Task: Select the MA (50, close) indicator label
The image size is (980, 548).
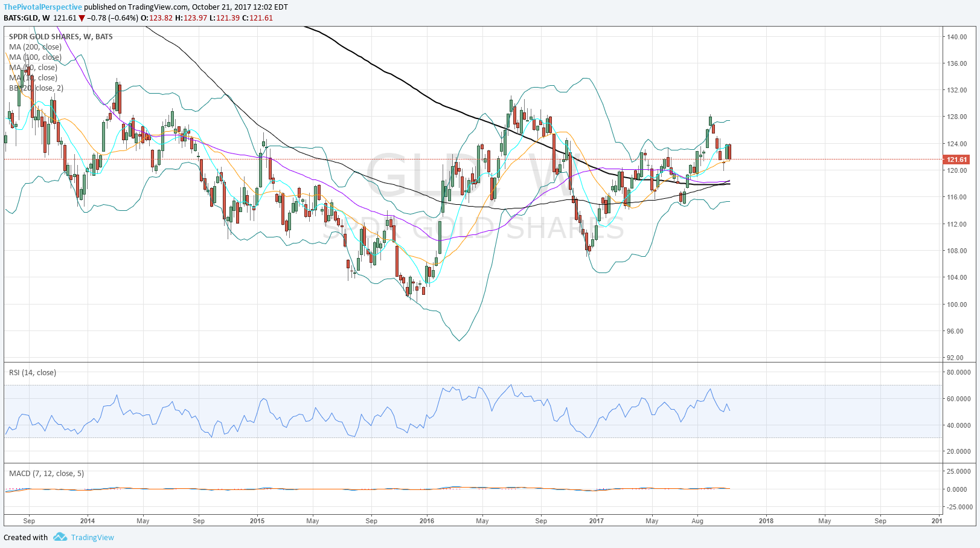Action: point(33,67)
